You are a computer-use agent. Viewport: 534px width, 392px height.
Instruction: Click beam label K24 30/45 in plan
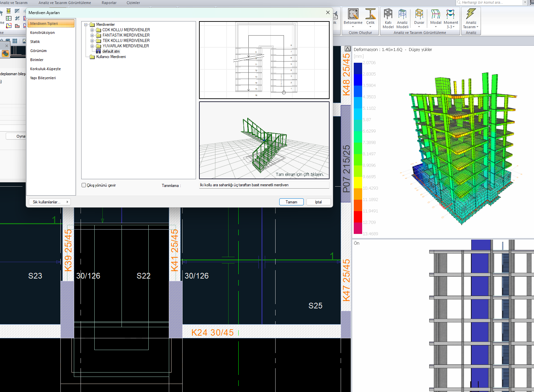pyautogui.click(x=212, y=333)
